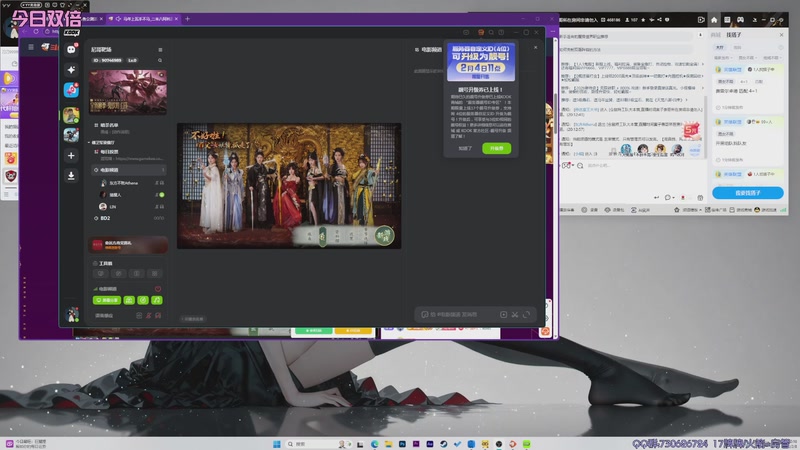Click the server search magnifier icon
Image resolution: width=800 pixels, height=450 pixels.
[160, 60]
